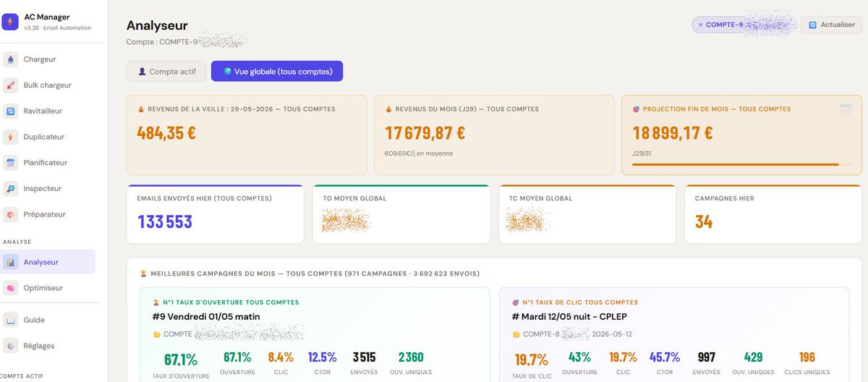The height and width of the screenshot is (382, 868).
Task: Click the Inspecteur magnifier icon
Action: pos(10,189)
